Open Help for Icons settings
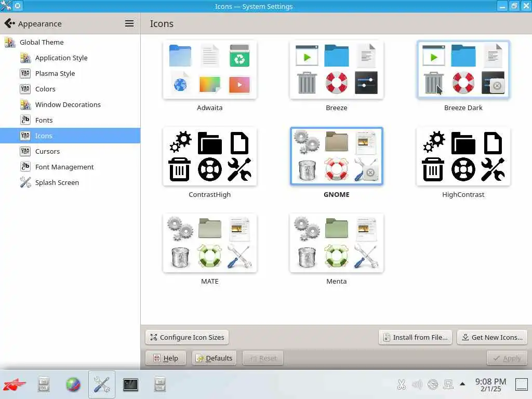The width and height of the screenshot is (532, 399). tap(166, 358)
